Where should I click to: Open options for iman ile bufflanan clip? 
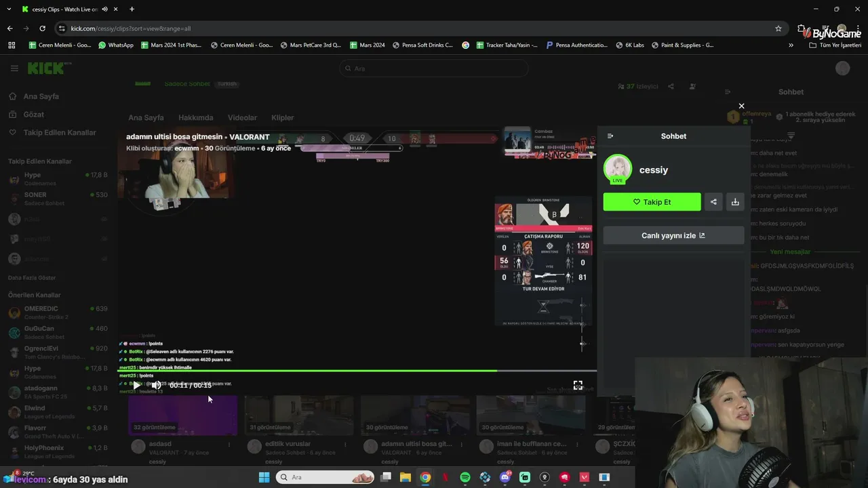(x=577, y=445)
